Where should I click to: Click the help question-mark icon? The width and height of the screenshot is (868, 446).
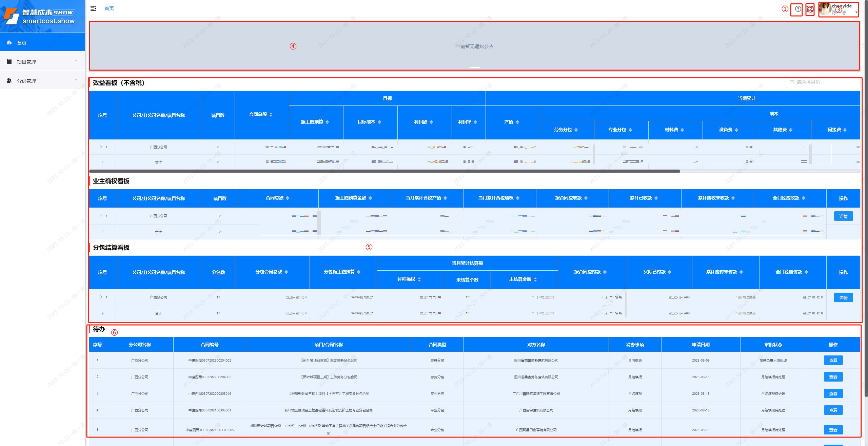798,9
